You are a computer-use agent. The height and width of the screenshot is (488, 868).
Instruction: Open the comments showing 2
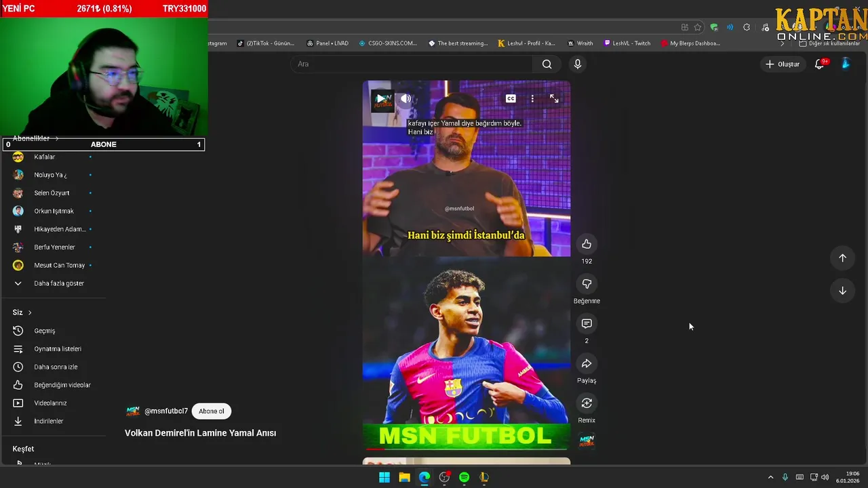click(x=587, y=324)
